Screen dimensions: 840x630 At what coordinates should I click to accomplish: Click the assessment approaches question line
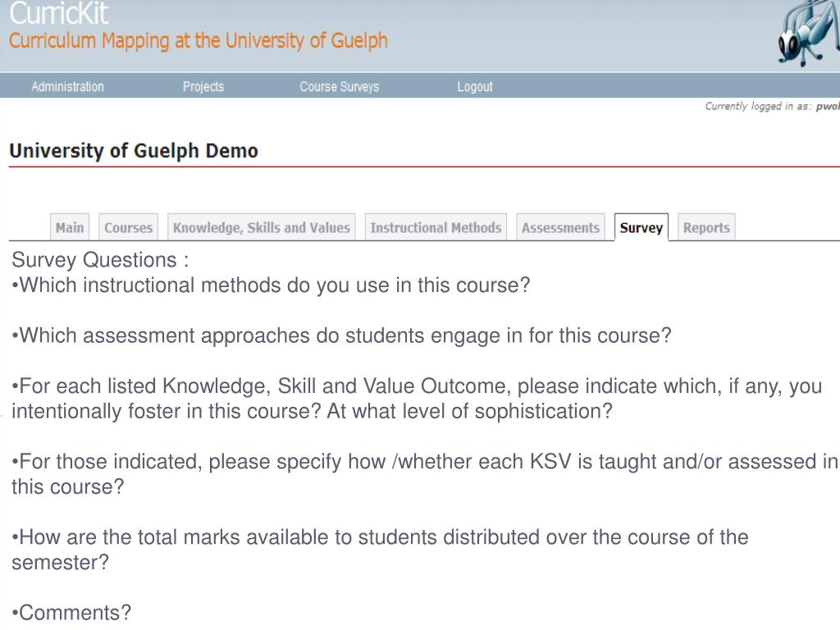[341, 336]
